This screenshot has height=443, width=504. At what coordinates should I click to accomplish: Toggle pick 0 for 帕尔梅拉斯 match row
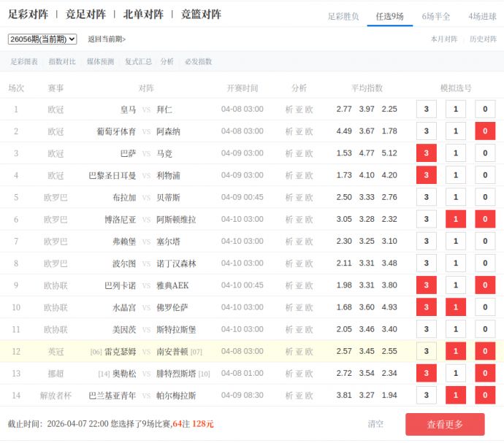pos(485,396)
